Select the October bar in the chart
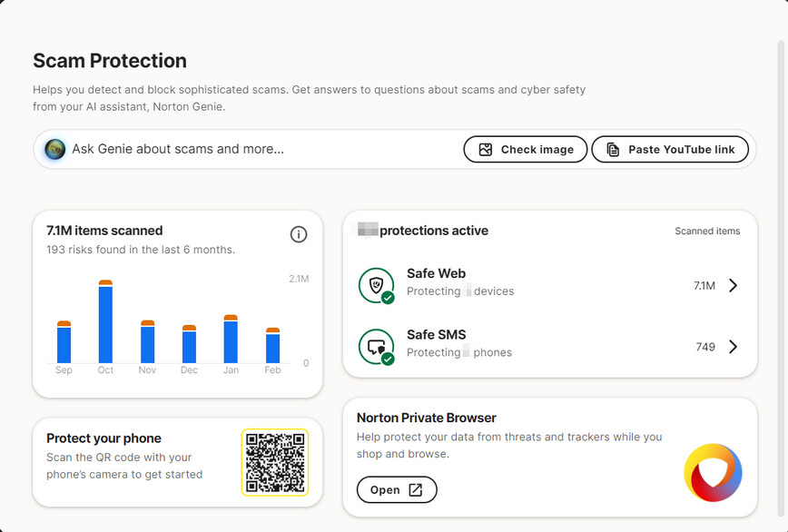788x532 pixels. (x=105, y=323)
